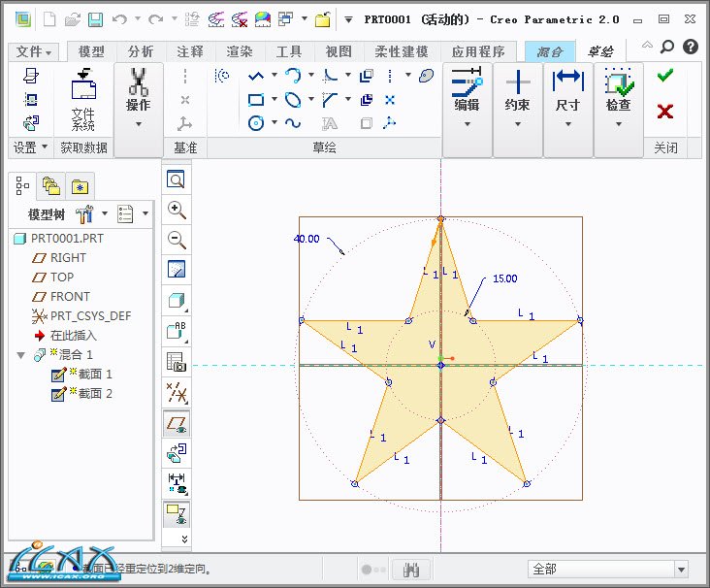The width and height of the screenshot is (710, 588).
Task: Click the refit zoom icon
Action: pyautogui.click(x=177, y=180)
